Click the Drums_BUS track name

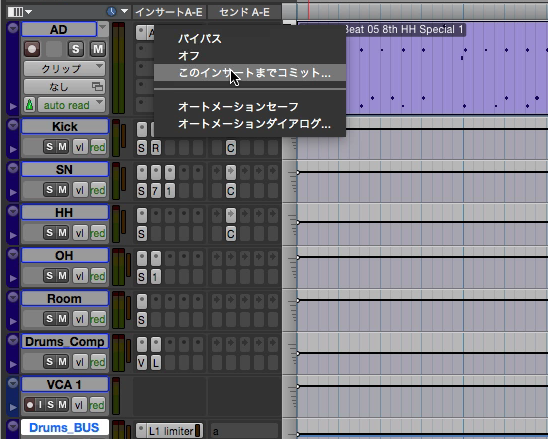click(x=65, y=427)
